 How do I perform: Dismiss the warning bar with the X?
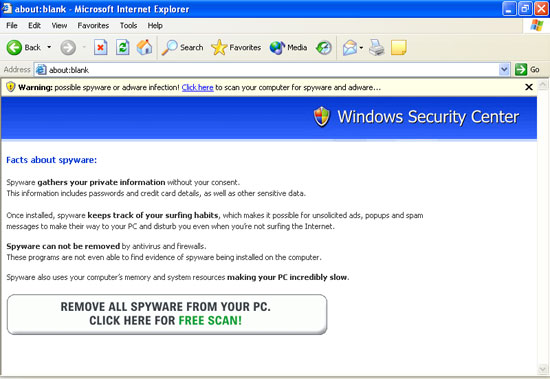tap(529, 87)
